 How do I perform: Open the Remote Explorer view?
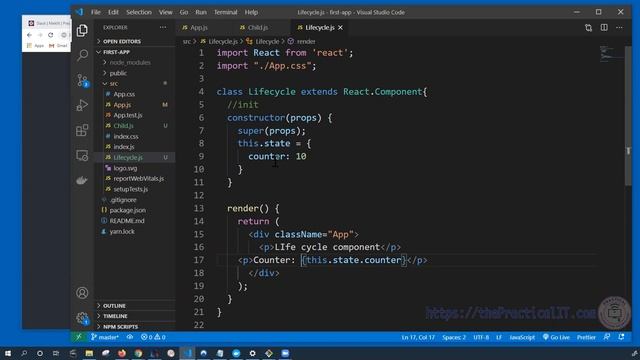82,156
